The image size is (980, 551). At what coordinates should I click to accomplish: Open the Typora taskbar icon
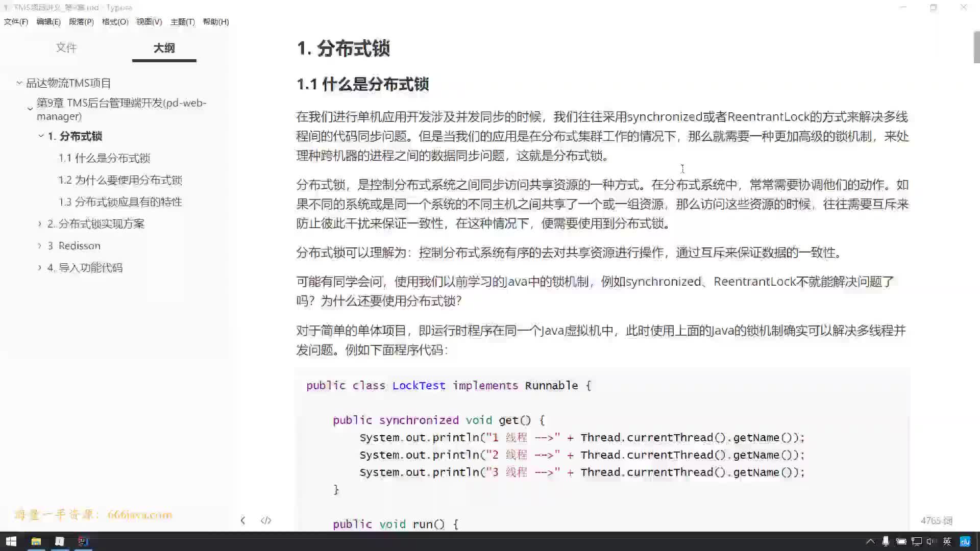pyautogui.click(x=60, y=541)
